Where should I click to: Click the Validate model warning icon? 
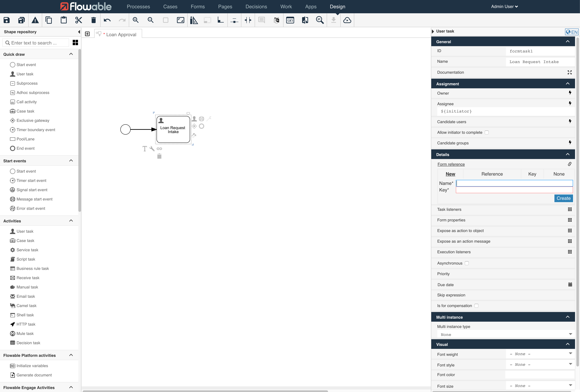pos(35,20)
